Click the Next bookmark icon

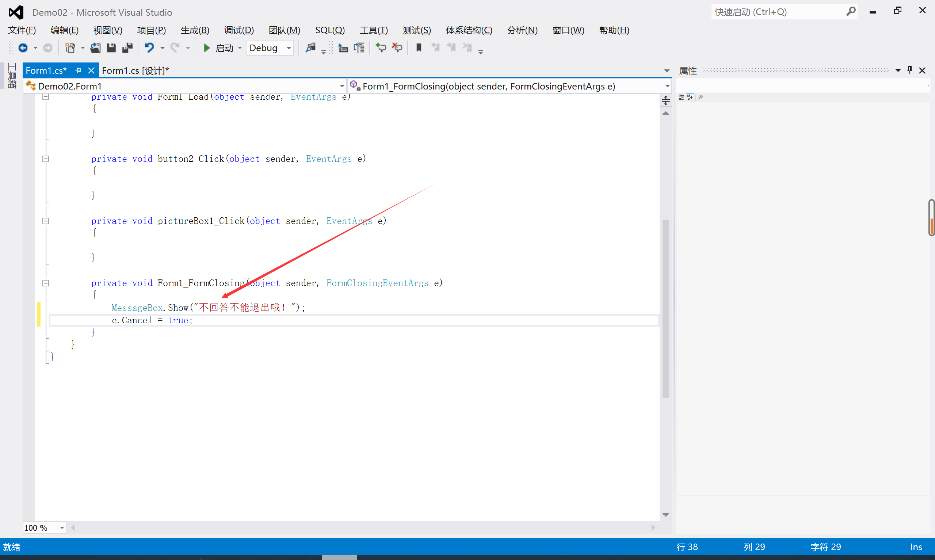pos(451,48)
